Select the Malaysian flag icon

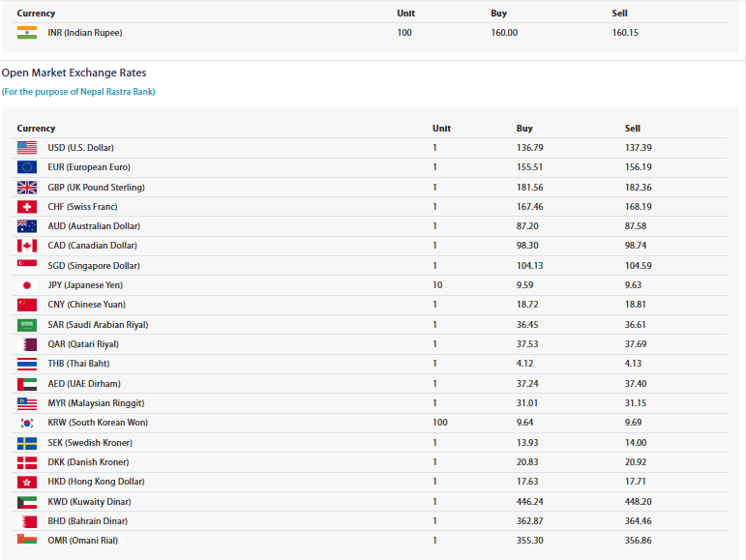point(27,403)
